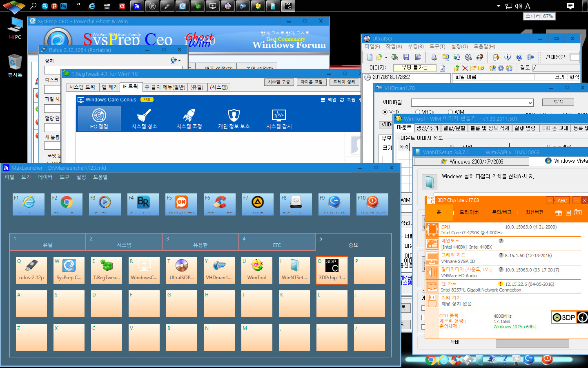Open the 내 PC desktop icon
This screenshot has width=588, height=368.
(15, 28)
